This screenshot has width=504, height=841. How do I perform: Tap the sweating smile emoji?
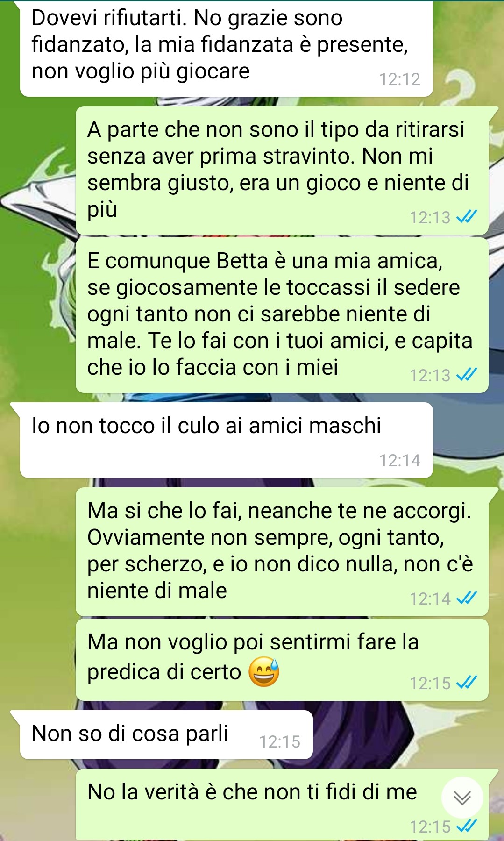coord(264,672)
